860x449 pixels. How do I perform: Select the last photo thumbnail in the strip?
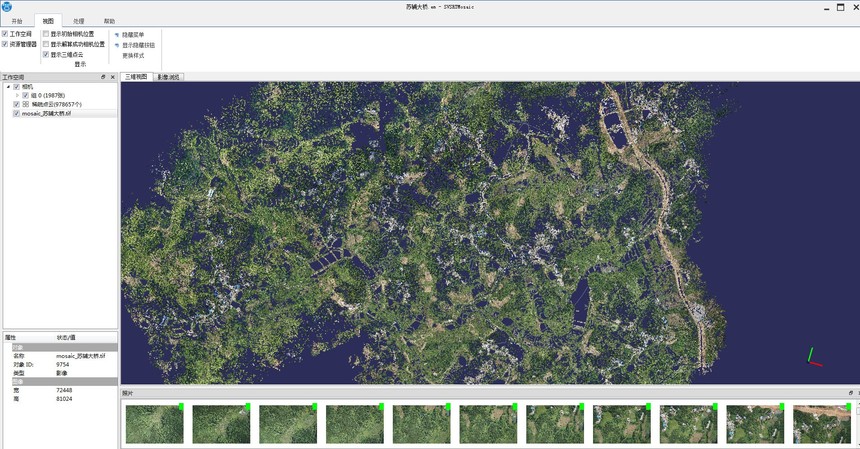tap(822, 424)
